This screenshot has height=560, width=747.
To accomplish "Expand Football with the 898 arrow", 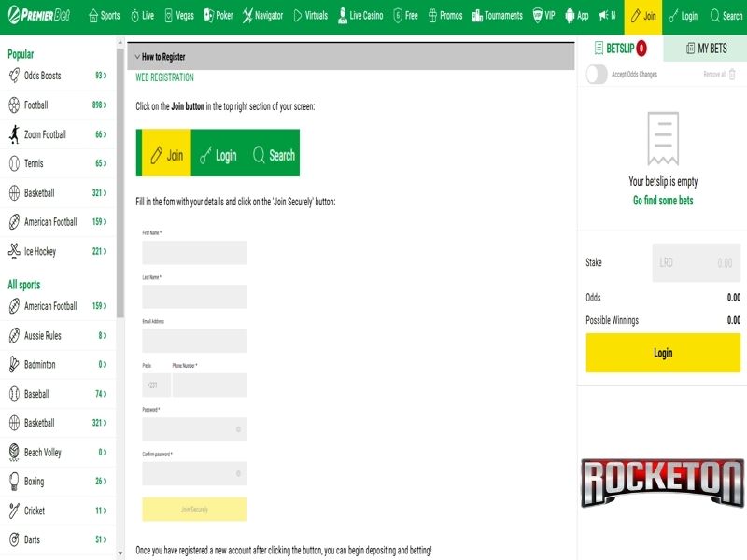I will (99, 105).
